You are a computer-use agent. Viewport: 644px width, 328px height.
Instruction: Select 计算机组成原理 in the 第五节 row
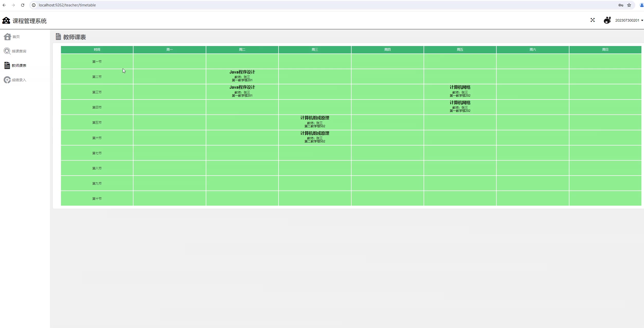[315, 118]
